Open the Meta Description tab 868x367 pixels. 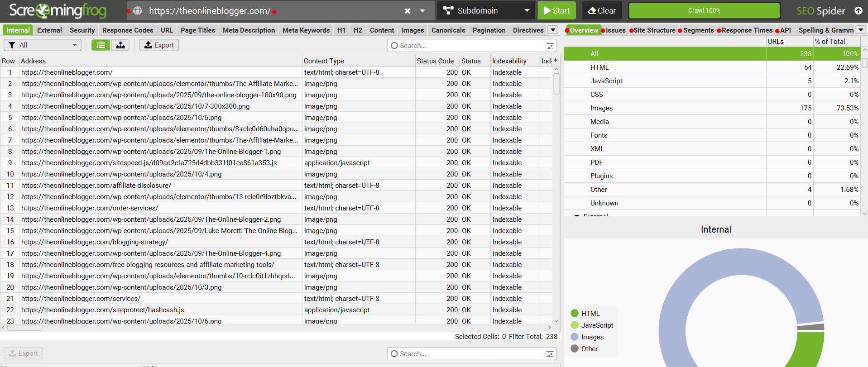tap(249, 30)
